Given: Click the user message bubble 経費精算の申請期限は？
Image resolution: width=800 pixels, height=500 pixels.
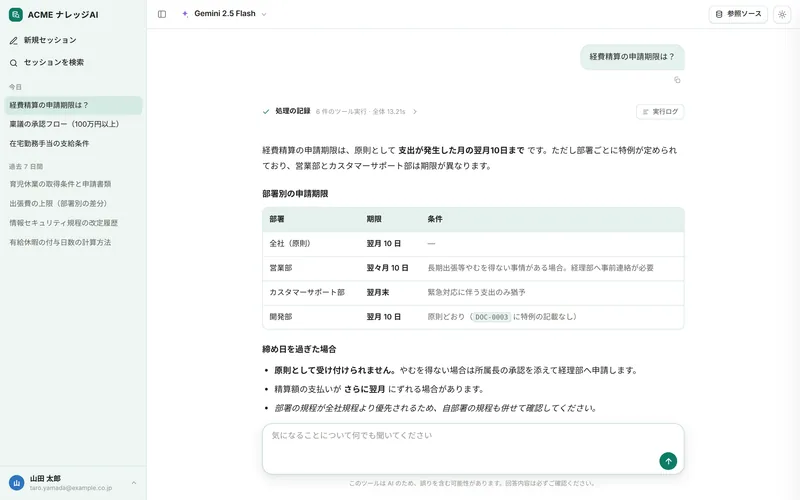Looking at the screenshot, I should click(x=632, y=57).
